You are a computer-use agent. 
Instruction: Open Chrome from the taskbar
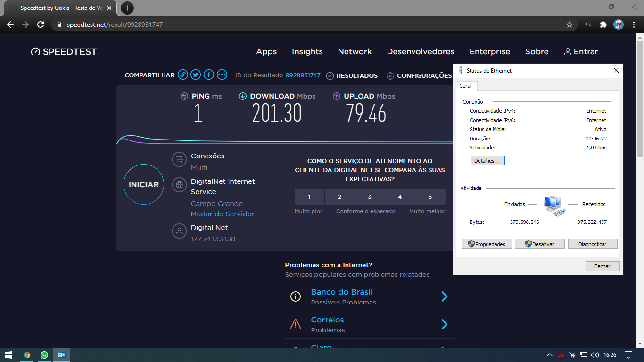click(27, 355)
